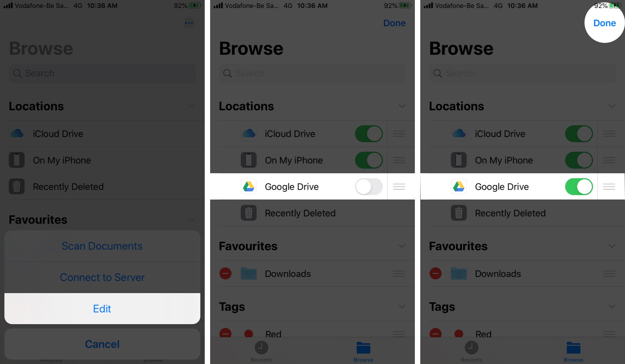Click the reorder handle next to Google Drive

[x=399, y=186]
